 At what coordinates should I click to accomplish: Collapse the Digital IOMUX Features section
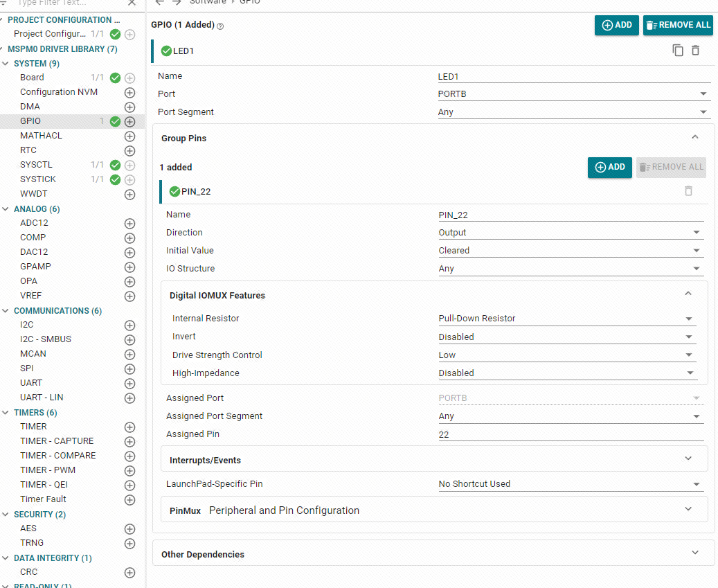pyautogui.click(x=688, y=294)
